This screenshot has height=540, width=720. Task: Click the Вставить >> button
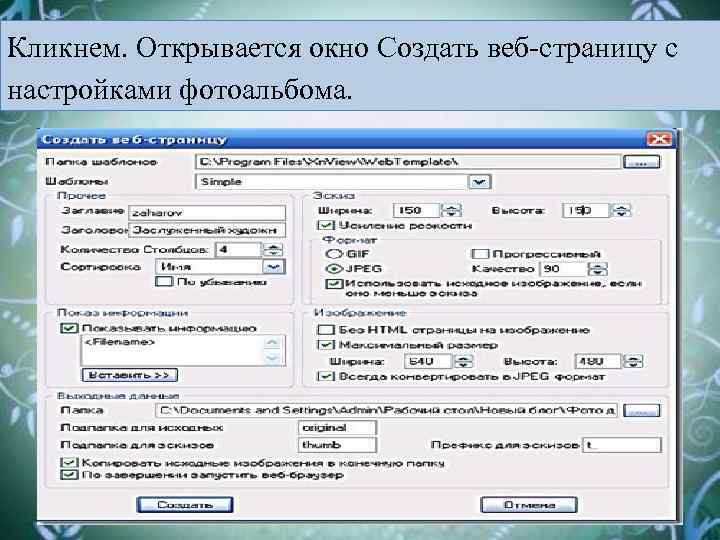tap(129, 375)
